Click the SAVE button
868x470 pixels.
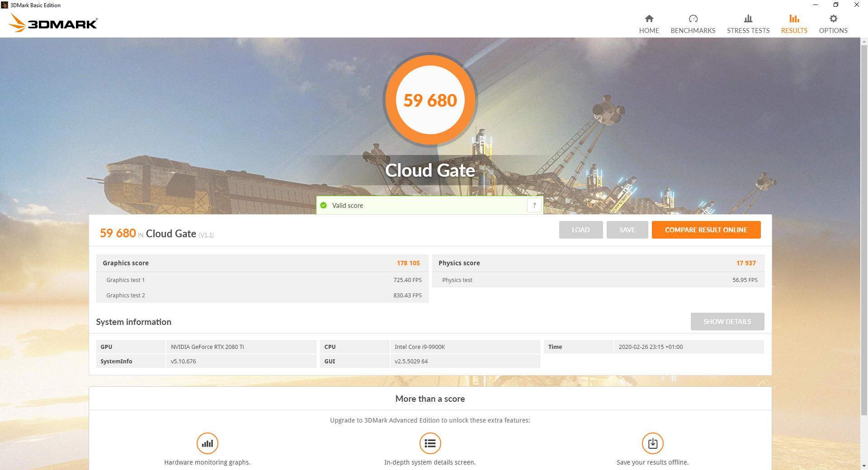click(x=627, y=230)
